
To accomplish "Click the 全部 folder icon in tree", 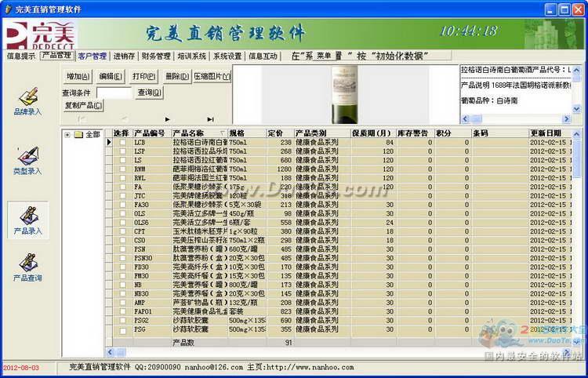I will coord(78,135).
